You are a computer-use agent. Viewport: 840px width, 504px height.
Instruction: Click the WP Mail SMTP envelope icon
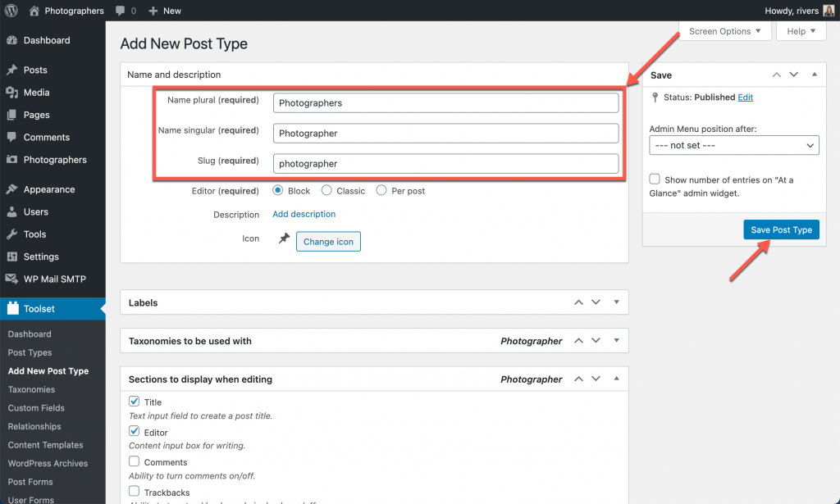[11, 279]
